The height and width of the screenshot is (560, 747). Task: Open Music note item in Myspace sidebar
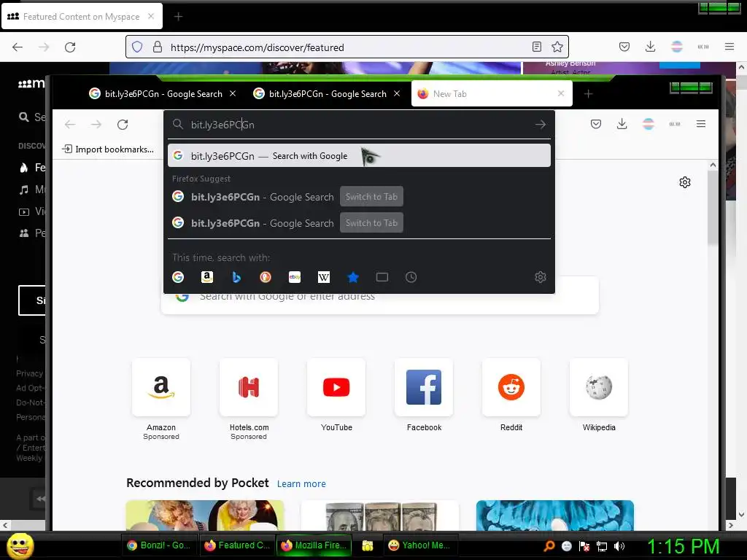[x=31, y=190]
